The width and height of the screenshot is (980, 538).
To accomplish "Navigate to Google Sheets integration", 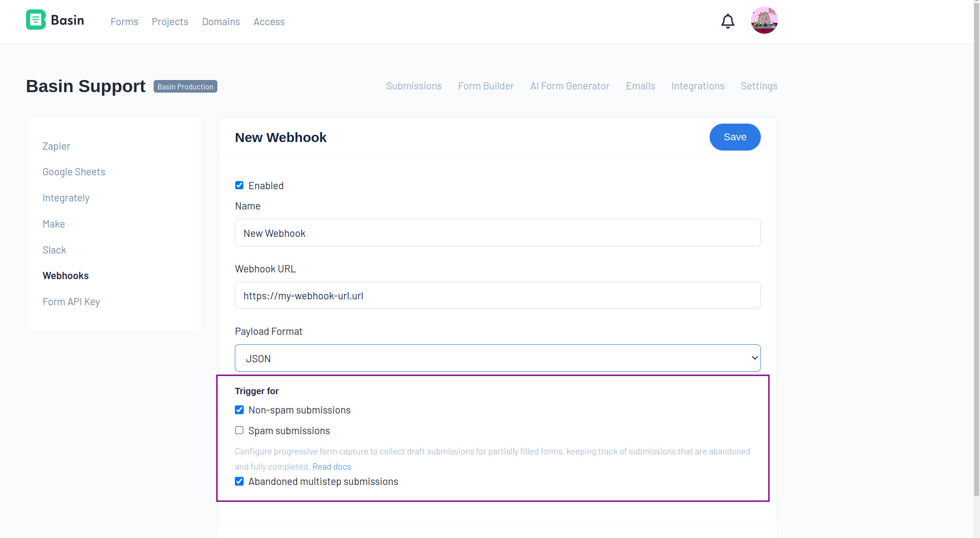I will [x=74, y=171].
